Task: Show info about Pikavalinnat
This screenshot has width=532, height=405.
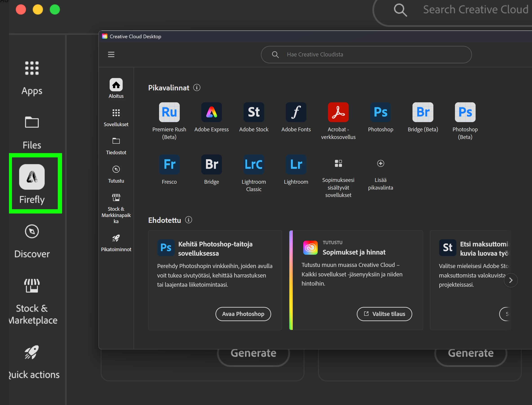Action: click(197, 87)
